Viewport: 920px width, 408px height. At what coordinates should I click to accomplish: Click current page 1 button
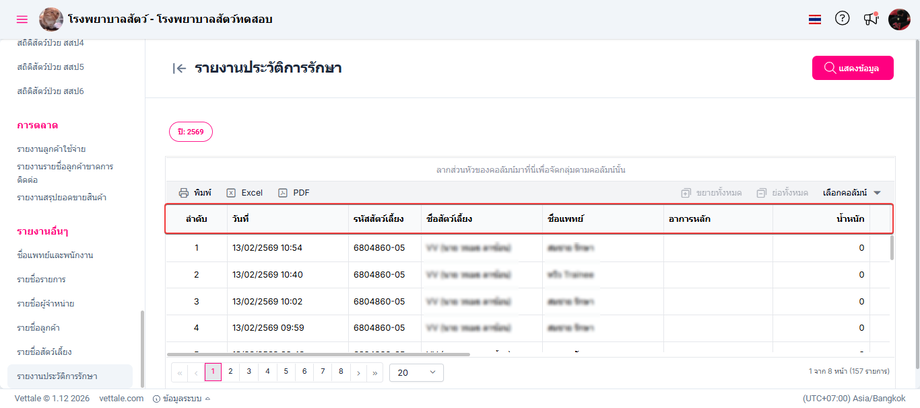coord(213,372)
